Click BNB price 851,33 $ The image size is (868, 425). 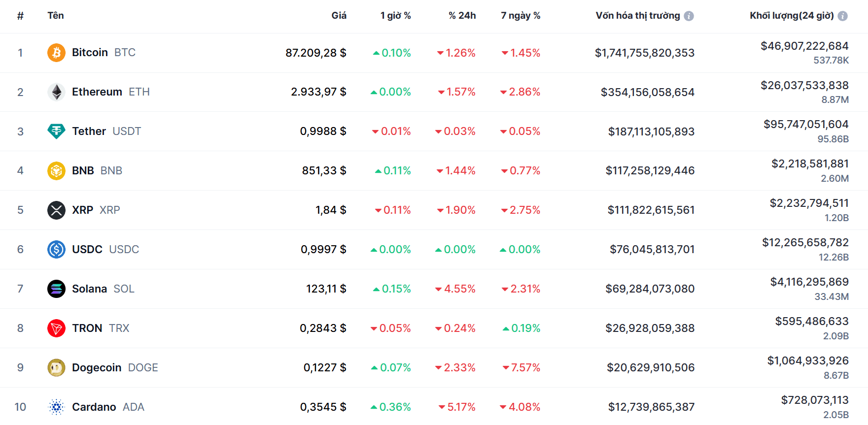(324, 171)
